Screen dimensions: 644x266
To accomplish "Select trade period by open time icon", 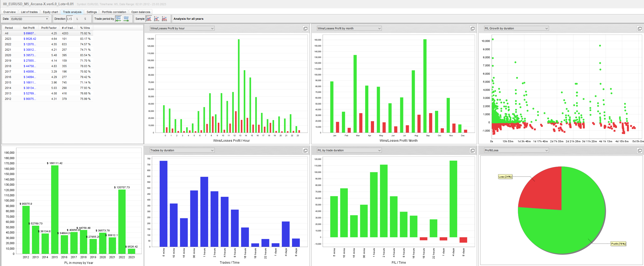I will [118, 19].
